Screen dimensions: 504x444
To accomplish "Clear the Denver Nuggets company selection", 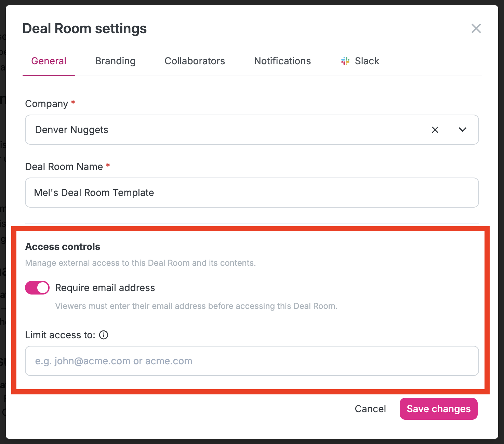I will [x=435, y=130].
